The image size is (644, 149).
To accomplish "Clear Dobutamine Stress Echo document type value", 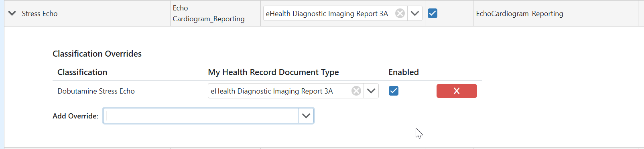I will [x=356, y=91].
